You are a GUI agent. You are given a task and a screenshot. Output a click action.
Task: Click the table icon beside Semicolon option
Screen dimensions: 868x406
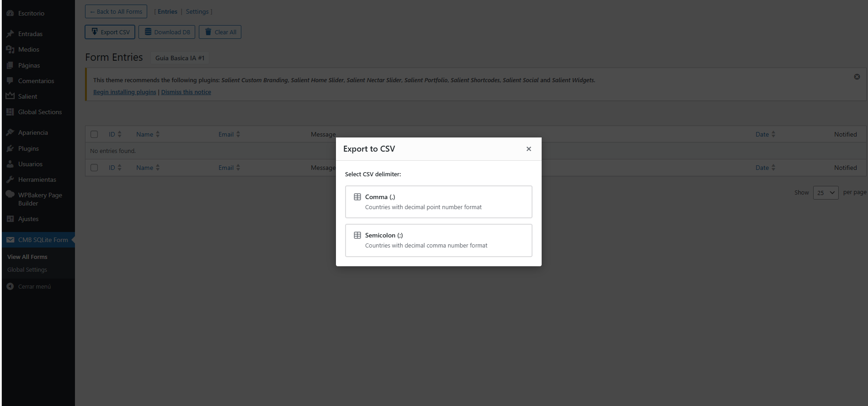point(357,235)
